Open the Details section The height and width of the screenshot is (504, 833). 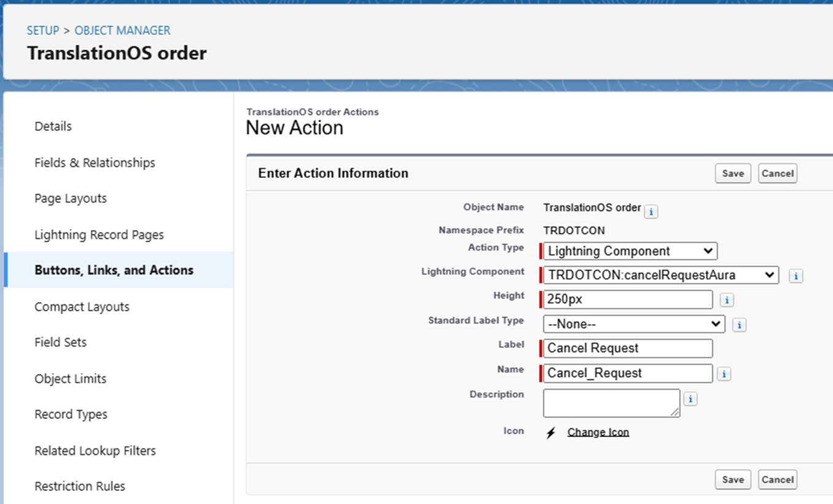click(x=53, y=126)
